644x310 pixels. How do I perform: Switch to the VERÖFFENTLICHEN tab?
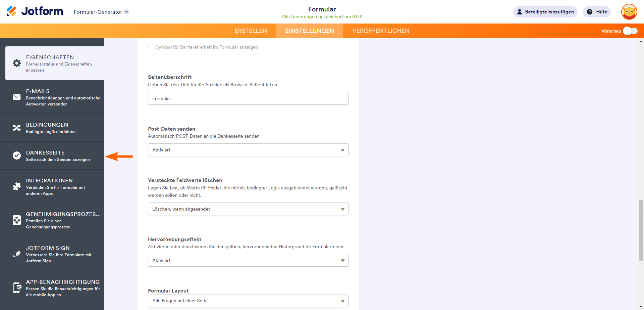click(x=381, y=31)
